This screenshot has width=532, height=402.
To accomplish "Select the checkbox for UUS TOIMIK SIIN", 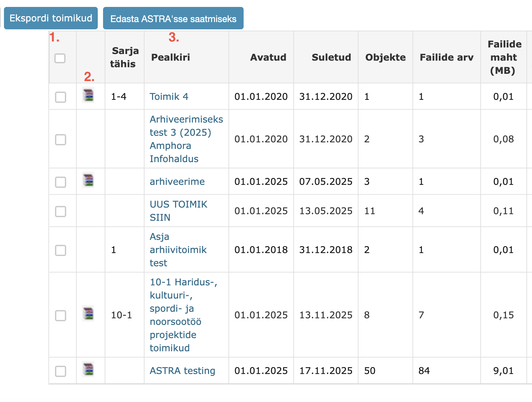I will tap(61, 211).
